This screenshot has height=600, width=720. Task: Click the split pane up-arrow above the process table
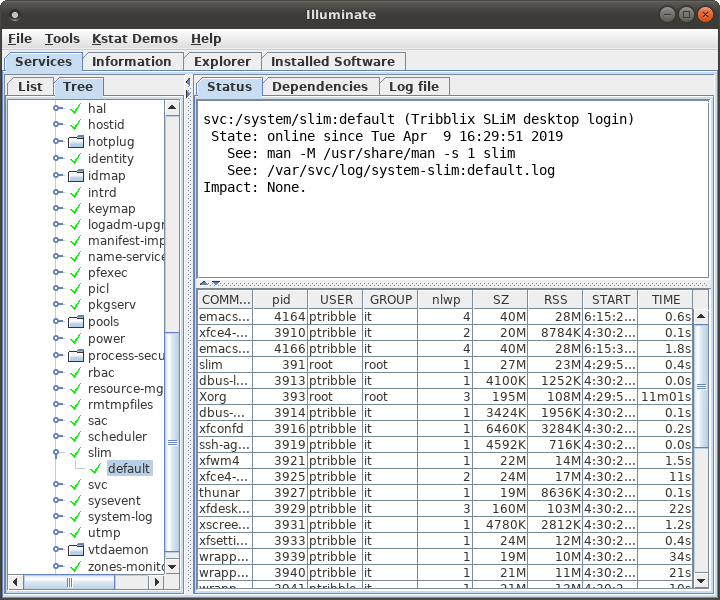pyautogui.click(x=204, y=283)
